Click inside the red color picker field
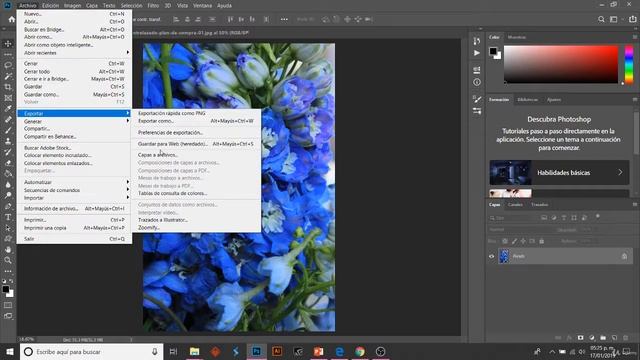 [x=561, y=64]
